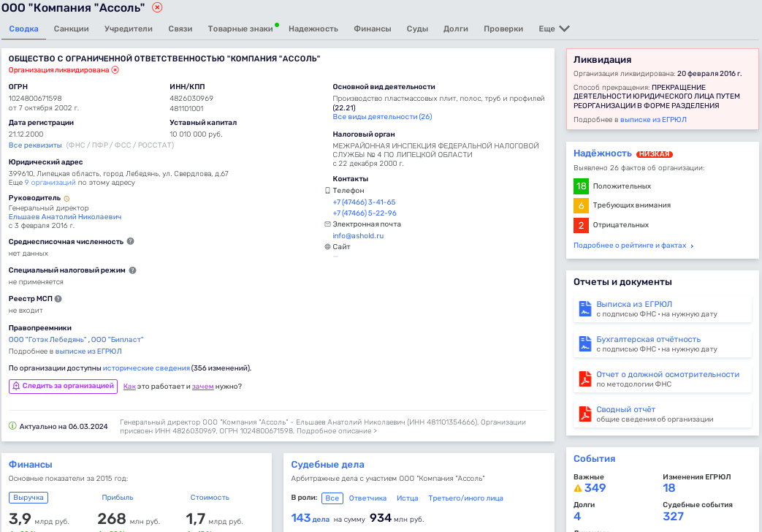The image size is (762, 532).
Task: Click Следить за организацией button
Action: pyautogui.click(x=63, y=386)
